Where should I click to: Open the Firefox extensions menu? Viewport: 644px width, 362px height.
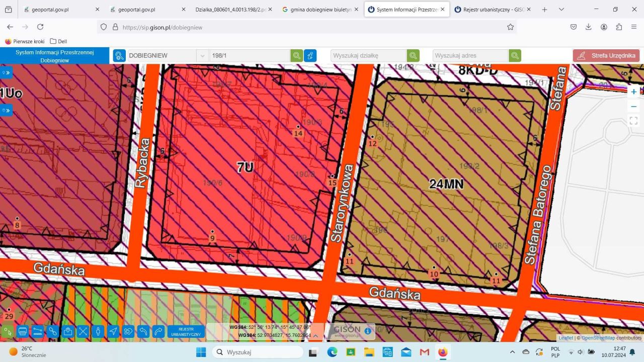[x=619, y=27]
